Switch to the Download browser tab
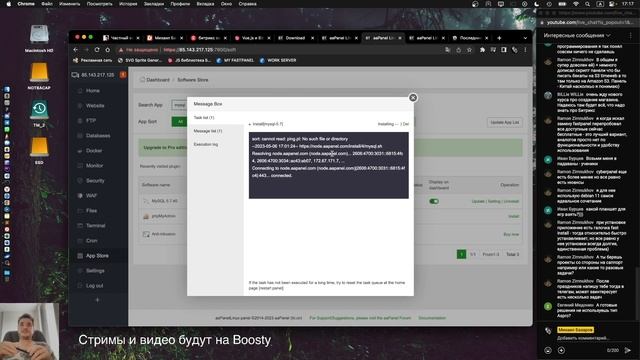 tap(295, 38)
